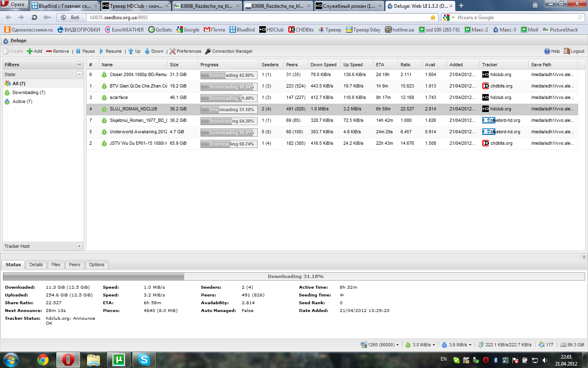Click DHT nodes 177 status item
The height and width of the screenshot is (368, 588).
point(546,345)
